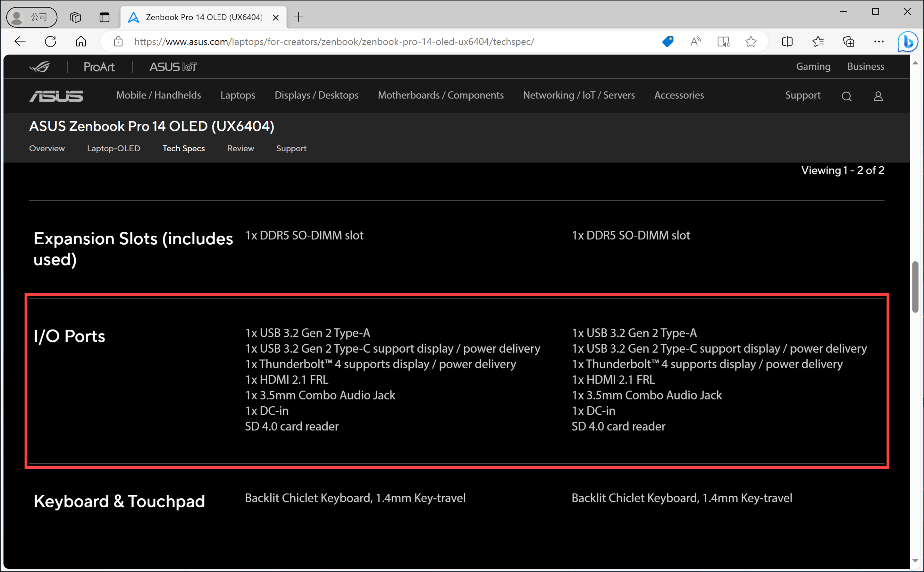Click the scrollbar up arrow
The width and height of the screenshot is (924, 572).
point(915,63)
